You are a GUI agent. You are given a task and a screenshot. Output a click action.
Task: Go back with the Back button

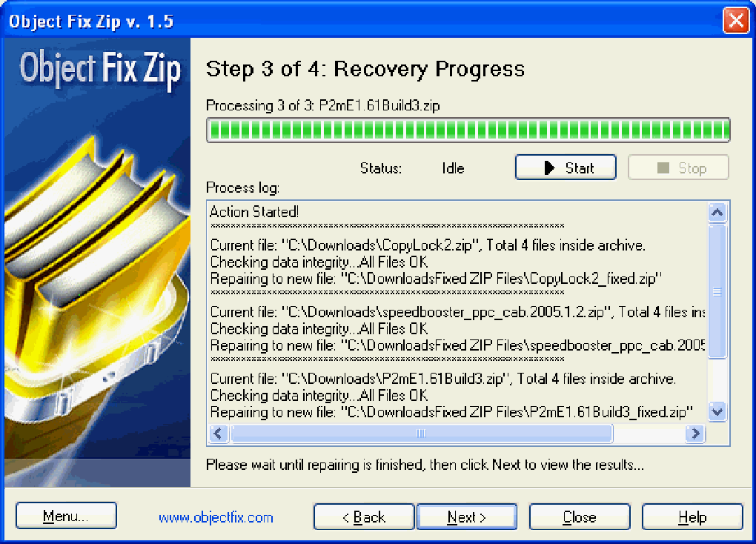pyautogui.click(x=364, y=517)
